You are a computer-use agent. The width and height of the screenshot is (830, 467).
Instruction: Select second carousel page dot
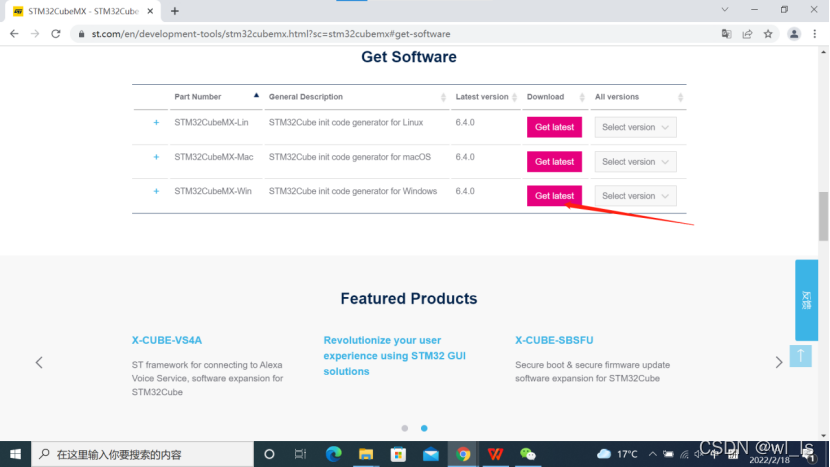click(424, 428)
